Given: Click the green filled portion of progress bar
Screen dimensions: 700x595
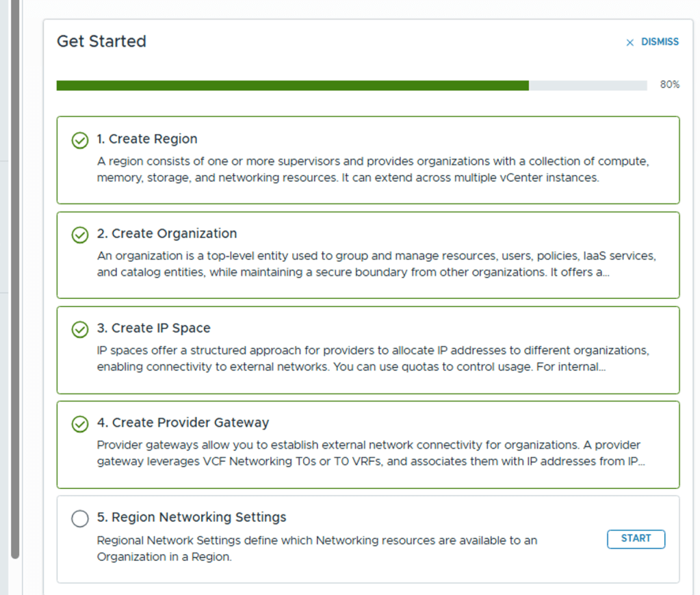Looking at the screenshot, I should [x=292, y=85].
